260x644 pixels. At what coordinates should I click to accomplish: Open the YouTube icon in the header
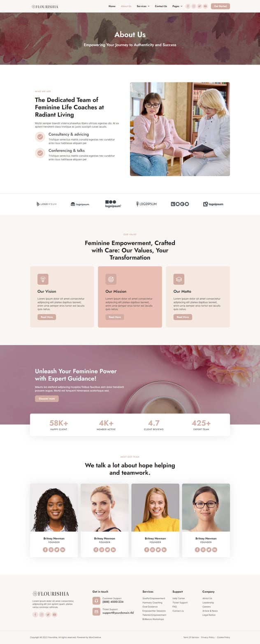pyautogui.click(x=205, y=6)
